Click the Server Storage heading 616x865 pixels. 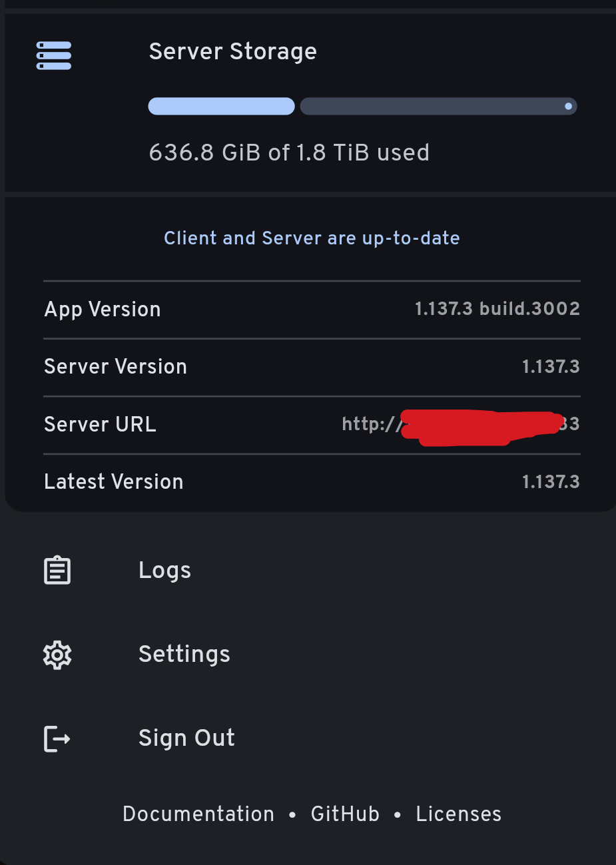232,51
